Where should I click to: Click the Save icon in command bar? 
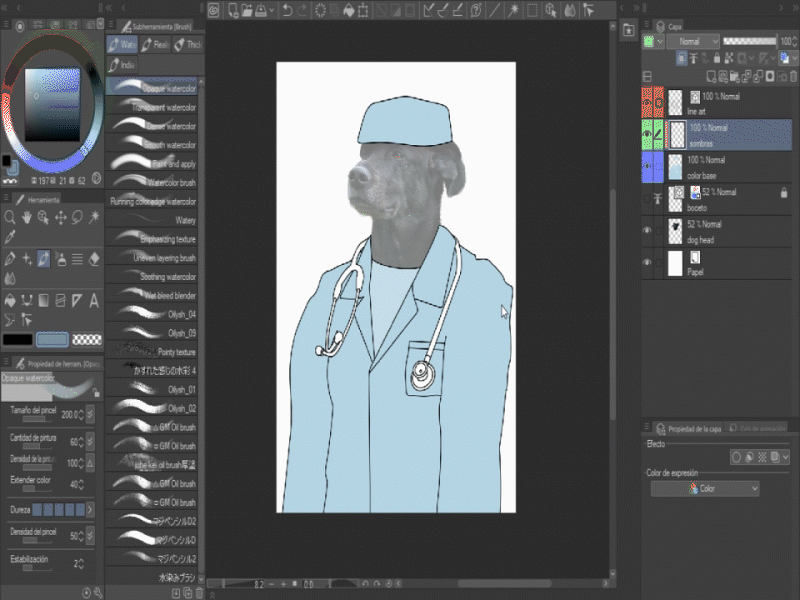[x=261, y=10]
